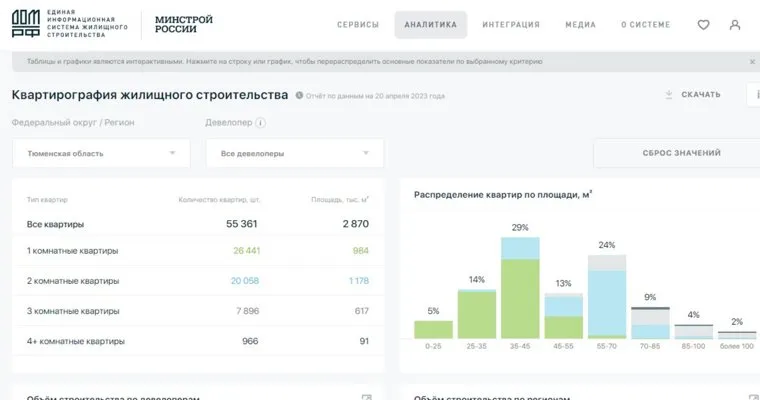
Task: Click the report date info dot icon
Action: (x=299, y=96)
